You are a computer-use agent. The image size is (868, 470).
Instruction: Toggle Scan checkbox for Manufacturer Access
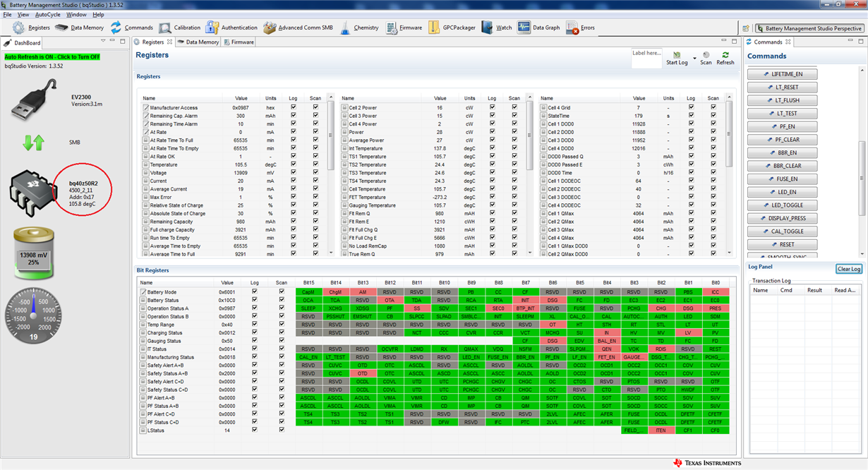pos(315,107)
